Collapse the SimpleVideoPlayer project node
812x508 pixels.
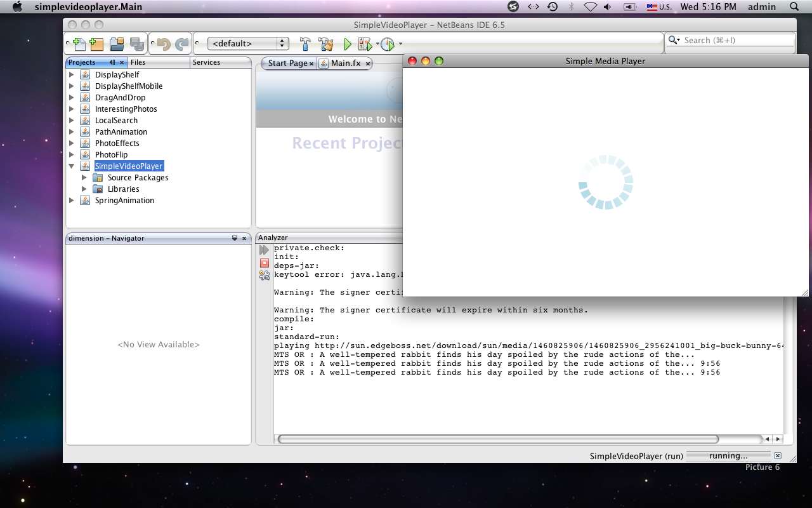click(x=72, y=166)
